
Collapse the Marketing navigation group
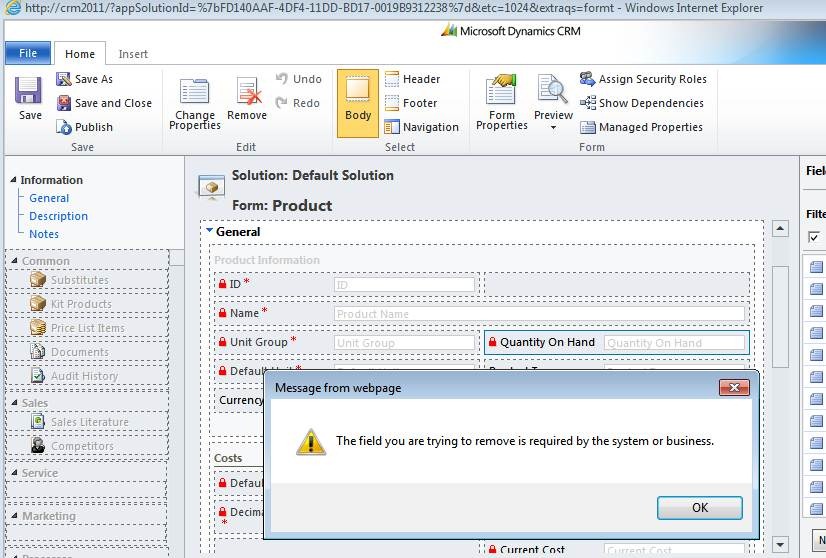pyautogui.click(x=14, y=515)
